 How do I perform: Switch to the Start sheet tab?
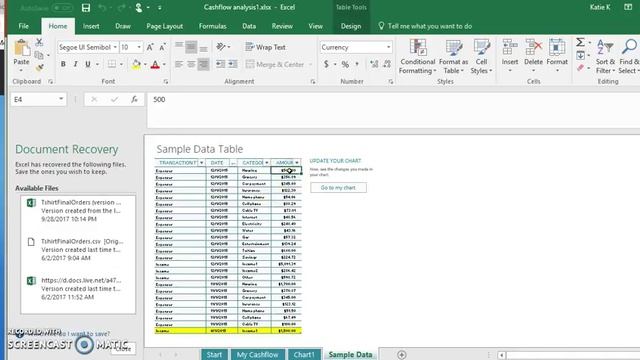(x=214, y=354)
